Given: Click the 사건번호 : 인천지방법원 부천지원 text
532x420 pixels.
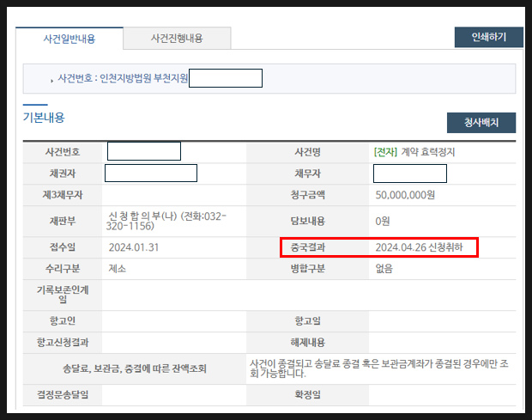Looking at the screenshot, I should click(x=122, y=78).
